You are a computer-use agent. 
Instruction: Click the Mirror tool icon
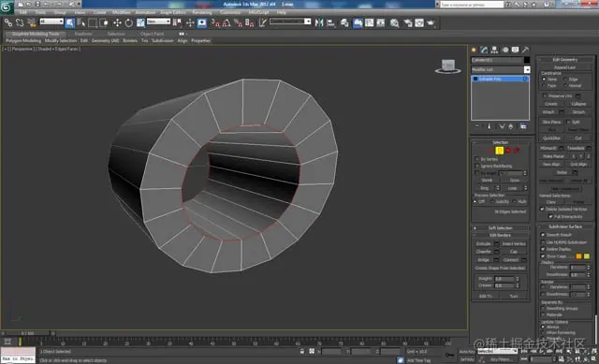319,22
